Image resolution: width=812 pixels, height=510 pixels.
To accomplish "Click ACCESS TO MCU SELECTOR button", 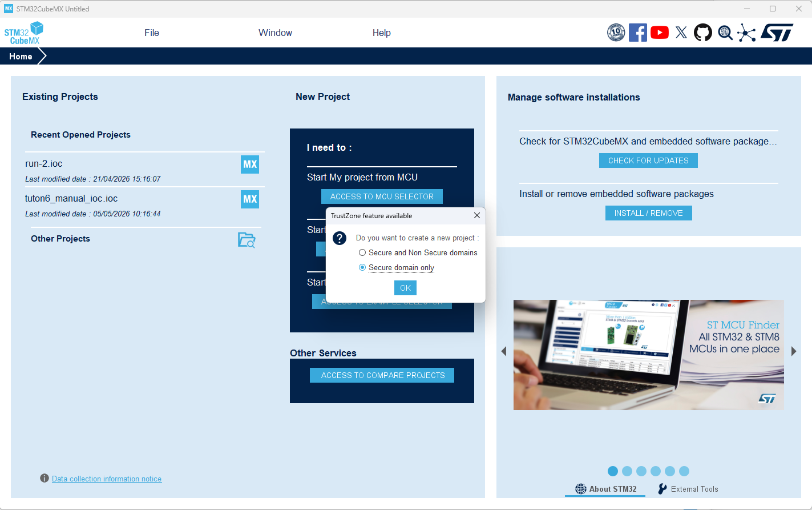I will point(382,196).
